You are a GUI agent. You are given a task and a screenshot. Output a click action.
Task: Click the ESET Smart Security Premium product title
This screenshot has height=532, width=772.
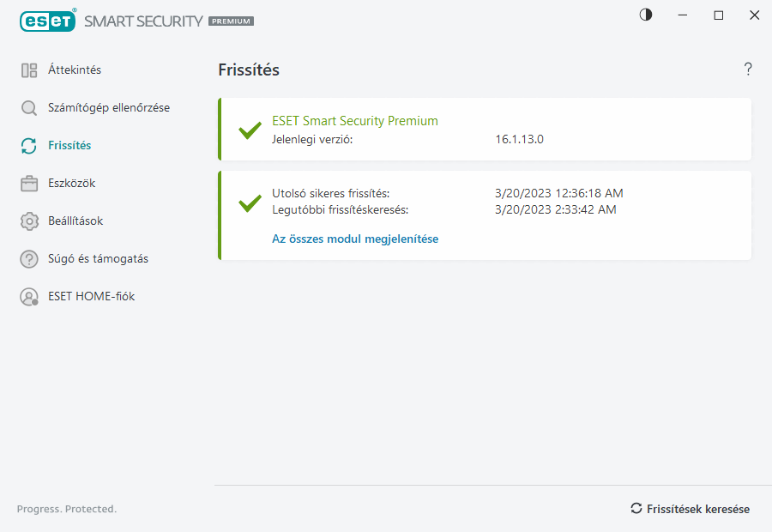pos(355,121)
